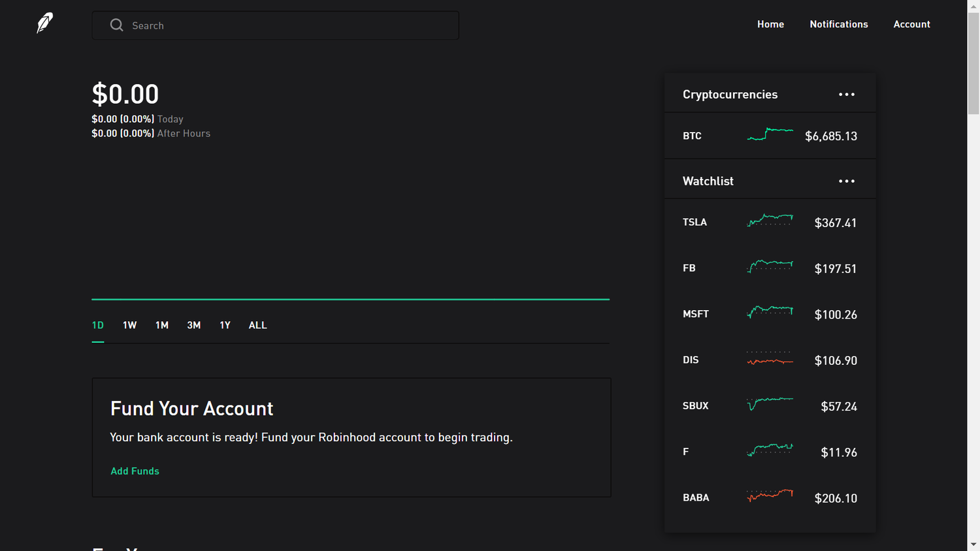Switch chart range to 1Y

[225, 325]
